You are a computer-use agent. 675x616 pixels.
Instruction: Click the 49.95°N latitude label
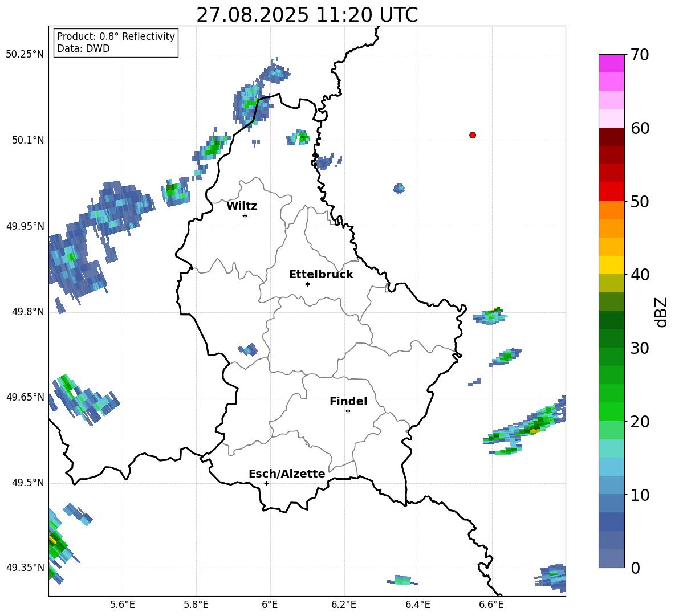(x=25, y=226)
